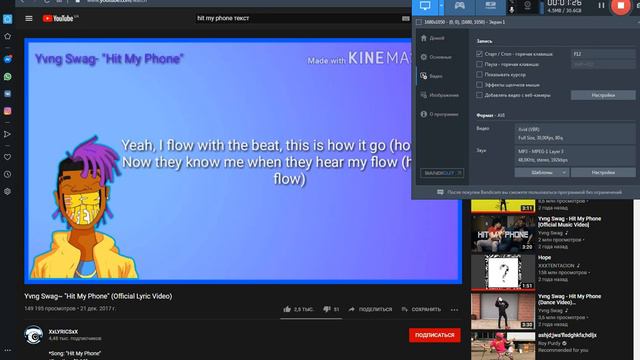
Task: Click the top blue sidebar workspace icon
Action: 8,19
